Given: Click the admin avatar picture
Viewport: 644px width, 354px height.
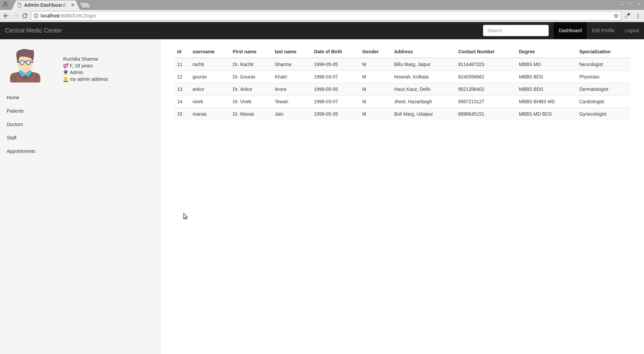Looking at the screenshot, I should [25, 66].
